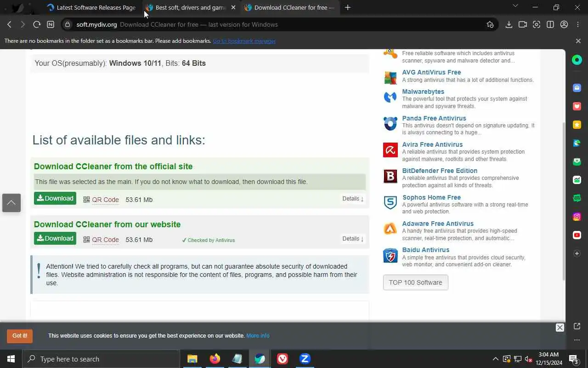Open the red Pocket sidebar icon

(577, 106)
